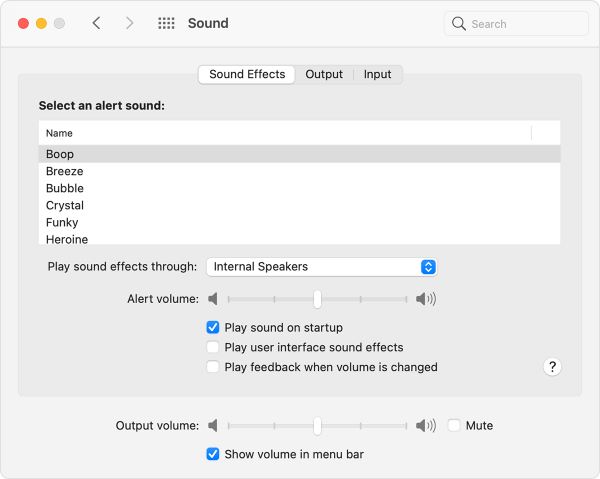Click the Search input field
This screenshot has width=600, height=479.
tap(516, 24)
